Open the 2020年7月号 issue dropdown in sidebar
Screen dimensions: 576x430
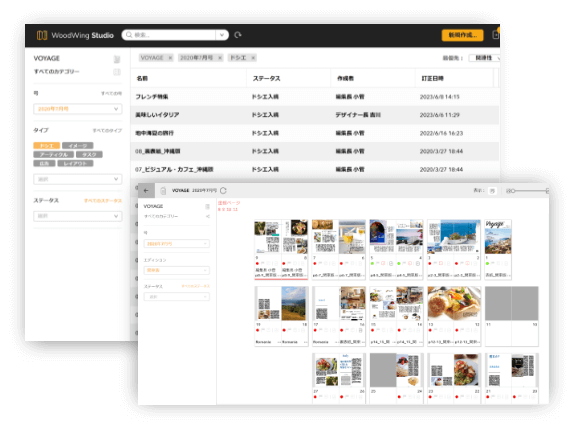pyautogui.click(x=78, y=109)
